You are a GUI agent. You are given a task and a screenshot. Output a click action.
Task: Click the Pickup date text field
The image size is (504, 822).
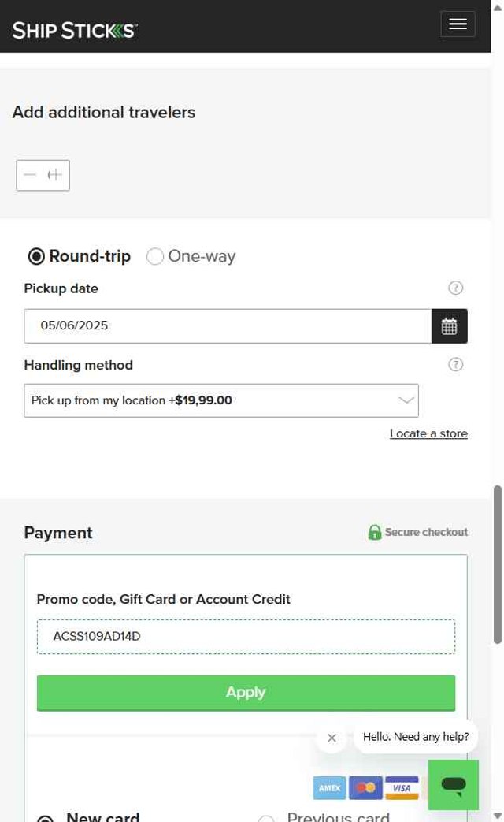[x=228, y=326]
